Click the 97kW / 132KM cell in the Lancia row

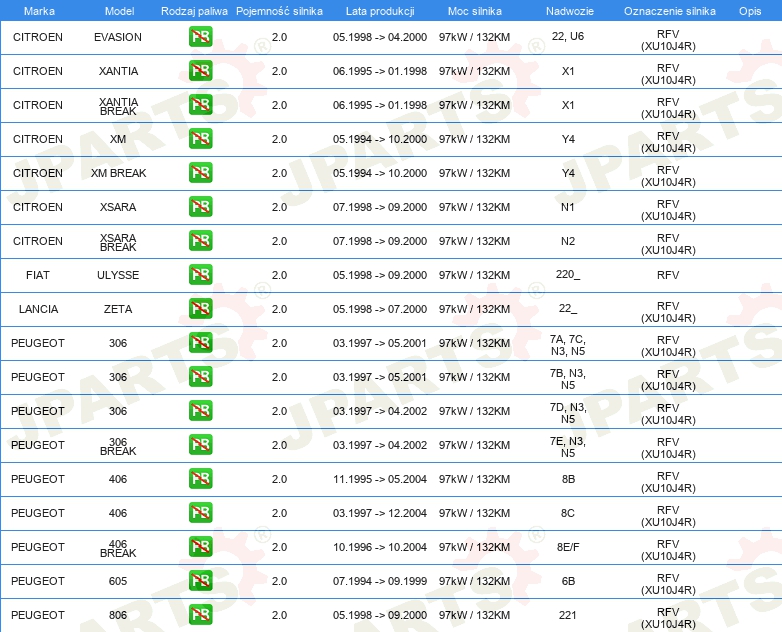[474, 309]
